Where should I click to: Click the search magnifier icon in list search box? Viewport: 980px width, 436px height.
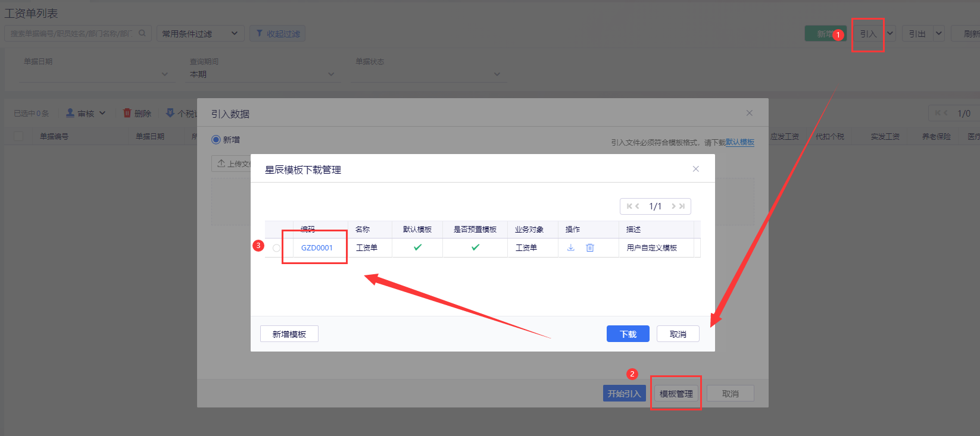pyautogui.click(x=142, y=33)
